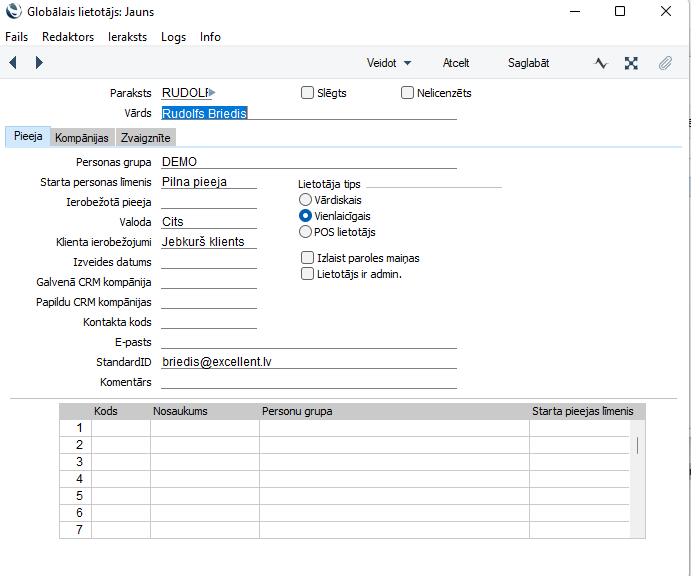Click the previous record arrow icon
This screenshot has width=691, height=576.
point(13,63)
